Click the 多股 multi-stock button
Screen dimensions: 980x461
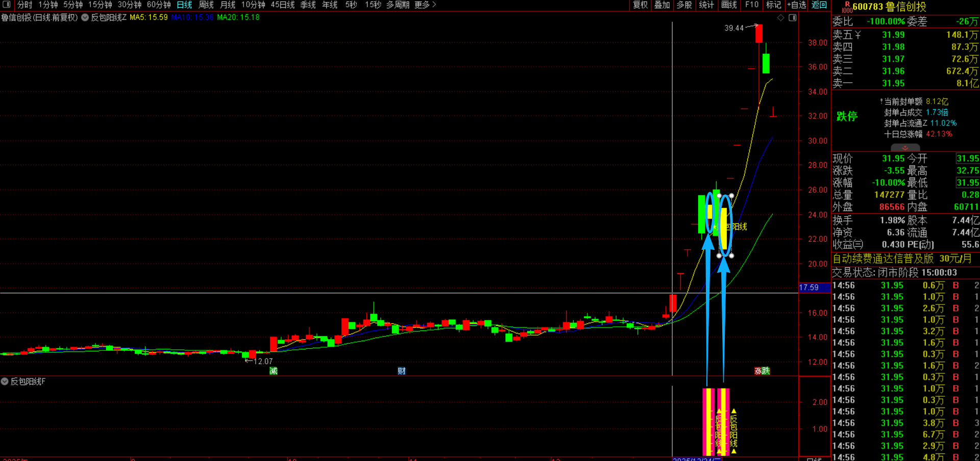point(684,5)
